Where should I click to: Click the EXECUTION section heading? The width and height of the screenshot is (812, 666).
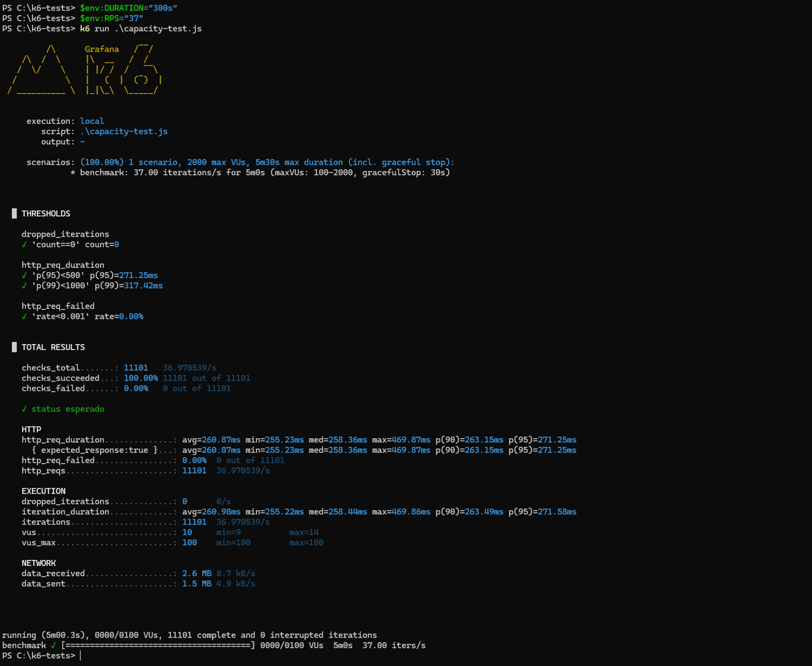pyautogui.click(x=44, y=491)
